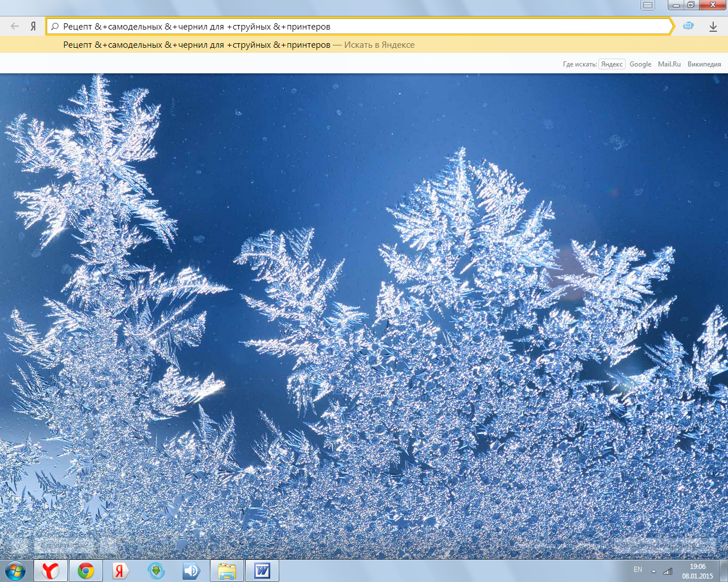This screenshot has height=582, width=728.
Task: Click Show desktop strip by the clock
Action: 723,571
